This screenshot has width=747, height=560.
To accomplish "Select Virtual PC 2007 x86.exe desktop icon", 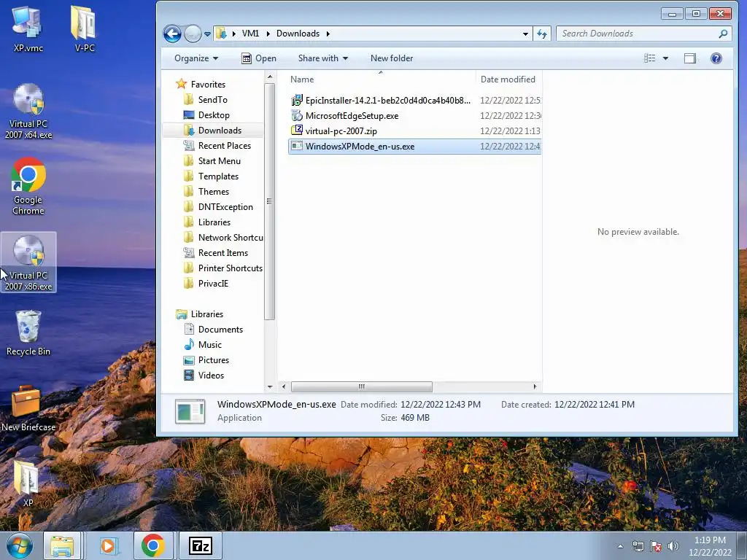I will point(28,262).
